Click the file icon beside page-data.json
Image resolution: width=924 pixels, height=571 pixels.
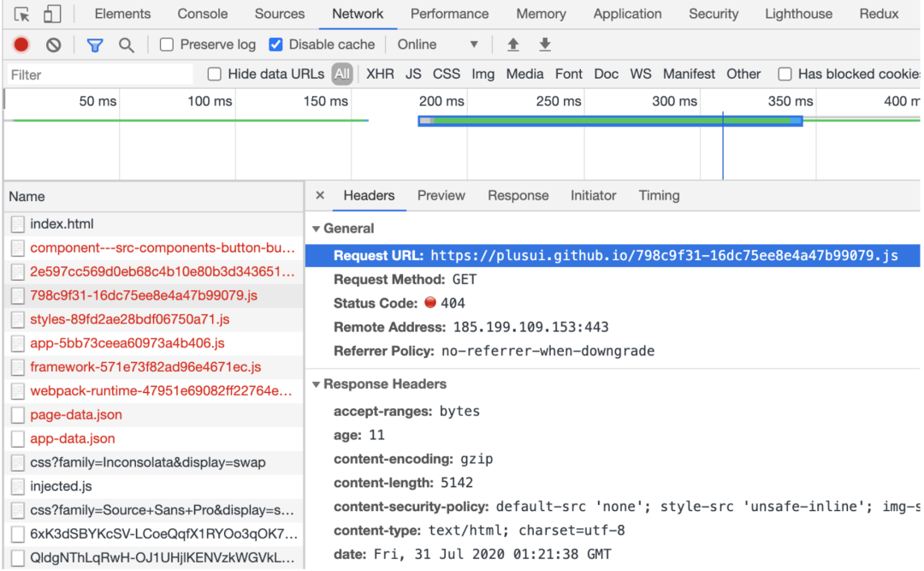18,415
